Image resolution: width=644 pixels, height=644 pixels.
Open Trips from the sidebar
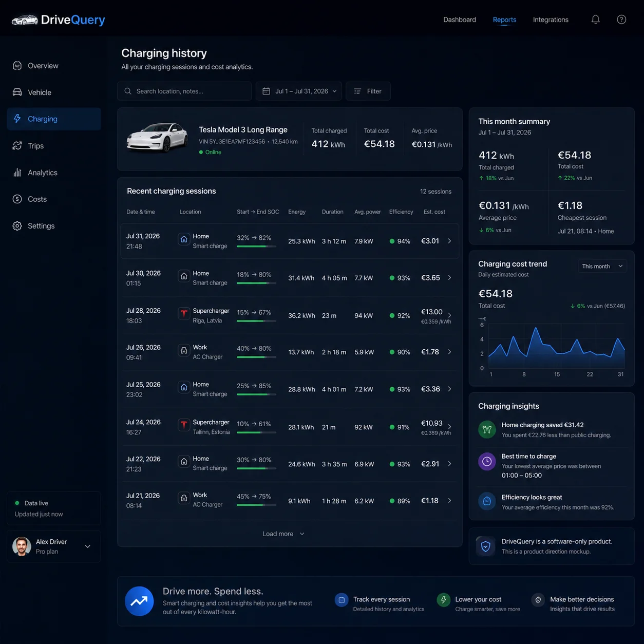54,146
